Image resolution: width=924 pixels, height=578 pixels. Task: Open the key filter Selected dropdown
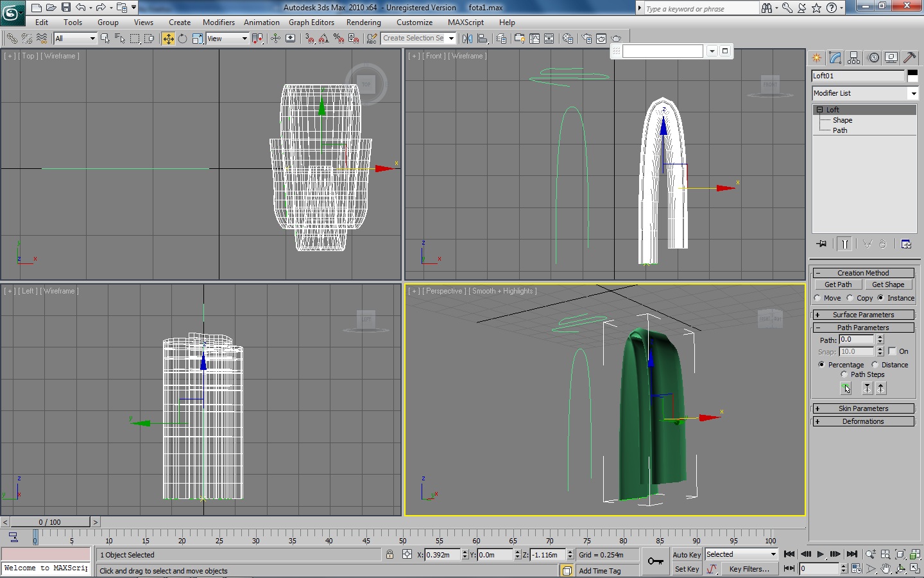[741, 554]
